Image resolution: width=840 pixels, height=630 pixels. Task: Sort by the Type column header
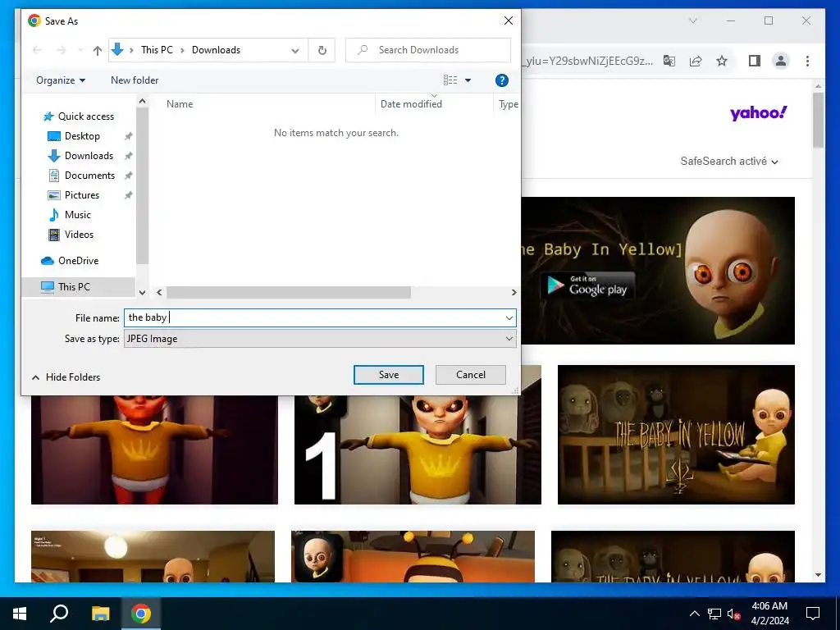(508, 104)
